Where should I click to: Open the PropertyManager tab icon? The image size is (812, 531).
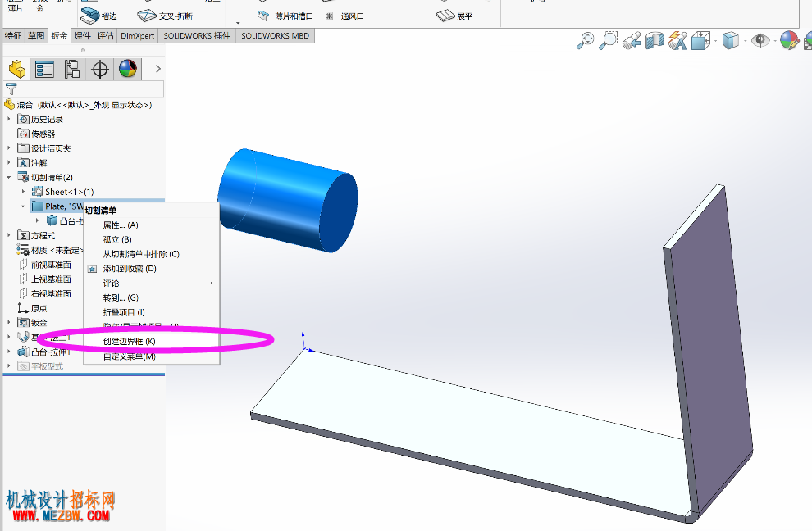point(44,69)
